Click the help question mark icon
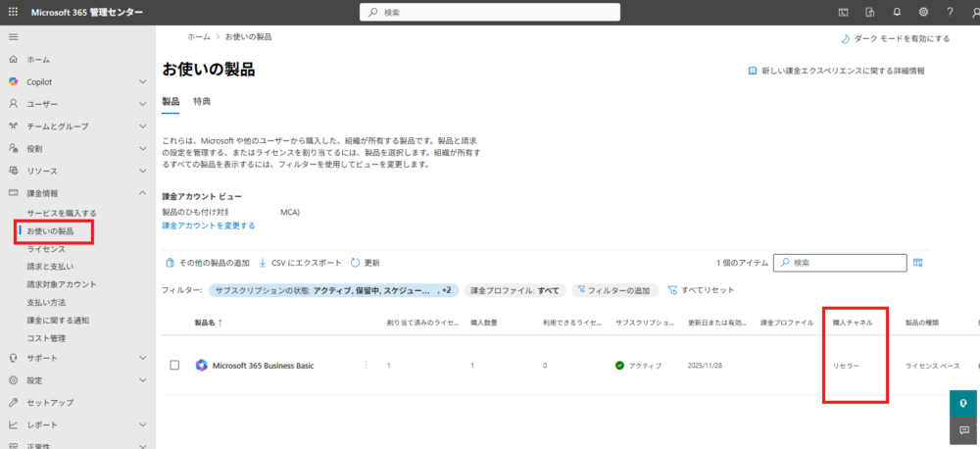 click(x=950, y=12)
